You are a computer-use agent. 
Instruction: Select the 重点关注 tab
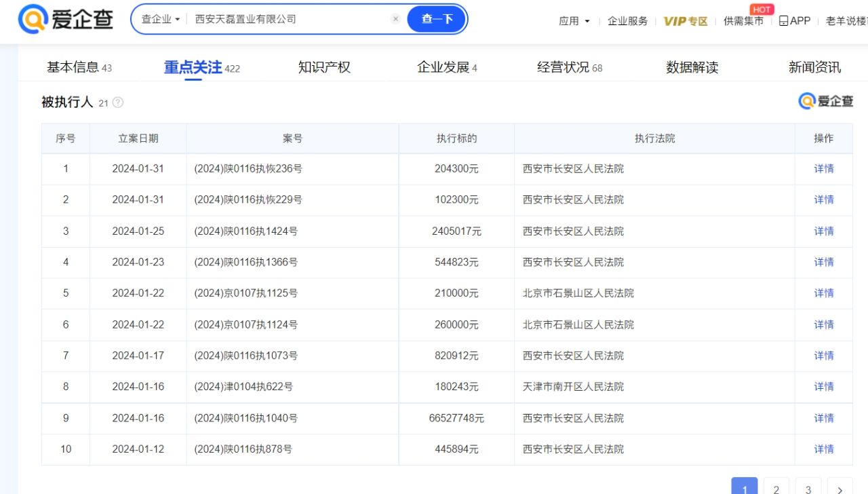click(x=202, y=67)
